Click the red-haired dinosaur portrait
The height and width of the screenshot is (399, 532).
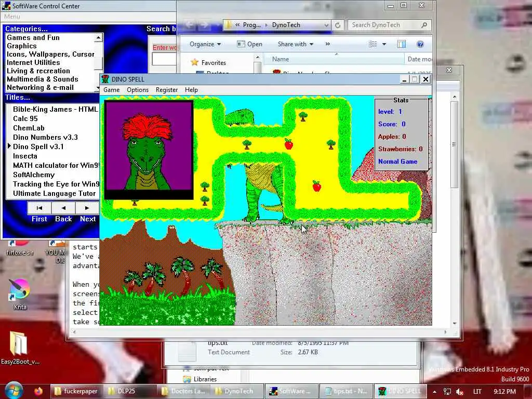149,150
